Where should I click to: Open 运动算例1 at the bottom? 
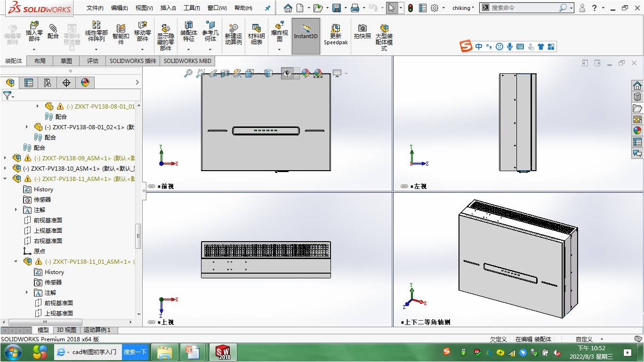[96, 330]
